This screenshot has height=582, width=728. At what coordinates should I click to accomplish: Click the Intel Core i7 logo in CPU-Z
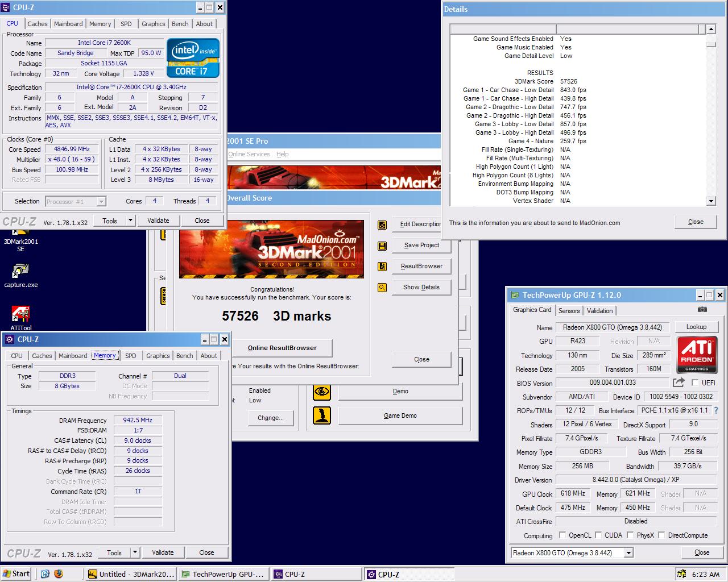point(193,58)
